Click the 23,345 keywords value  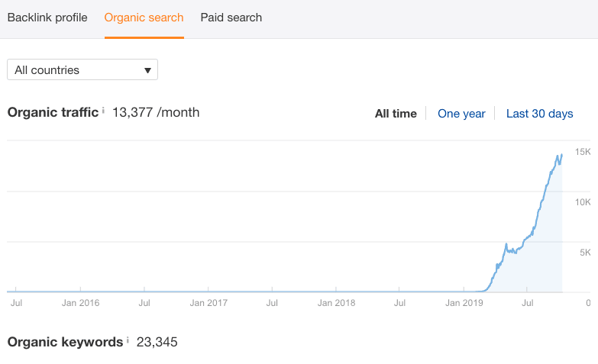point(157,342)
